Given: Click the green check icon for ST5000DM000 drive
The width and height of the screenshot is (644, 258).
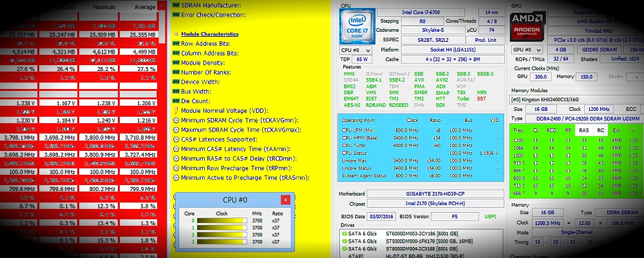Looking at the screenshot, I should tap(344, 241).
